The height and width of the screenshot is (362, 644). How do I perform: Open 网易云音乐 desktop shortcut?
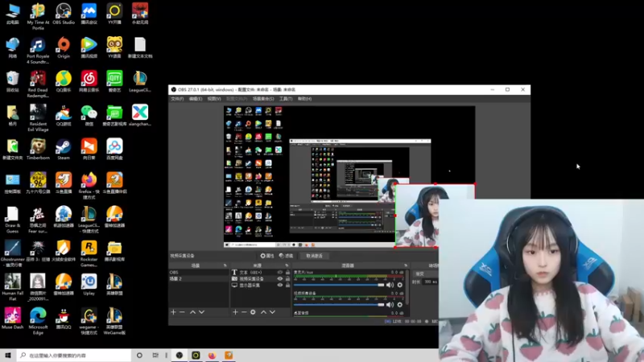[x=89, y=81]
